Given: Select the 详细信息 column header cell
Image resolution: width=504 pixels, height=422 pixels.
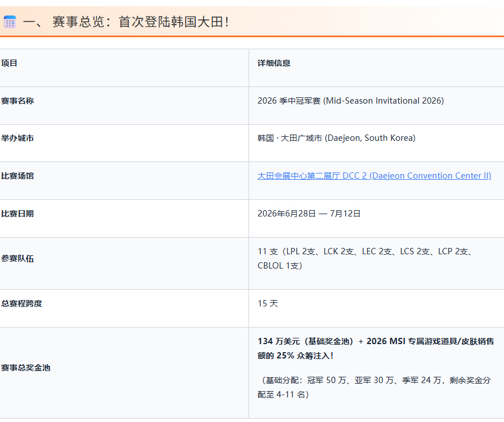Looking at the screenshot, I should (376, 68).
